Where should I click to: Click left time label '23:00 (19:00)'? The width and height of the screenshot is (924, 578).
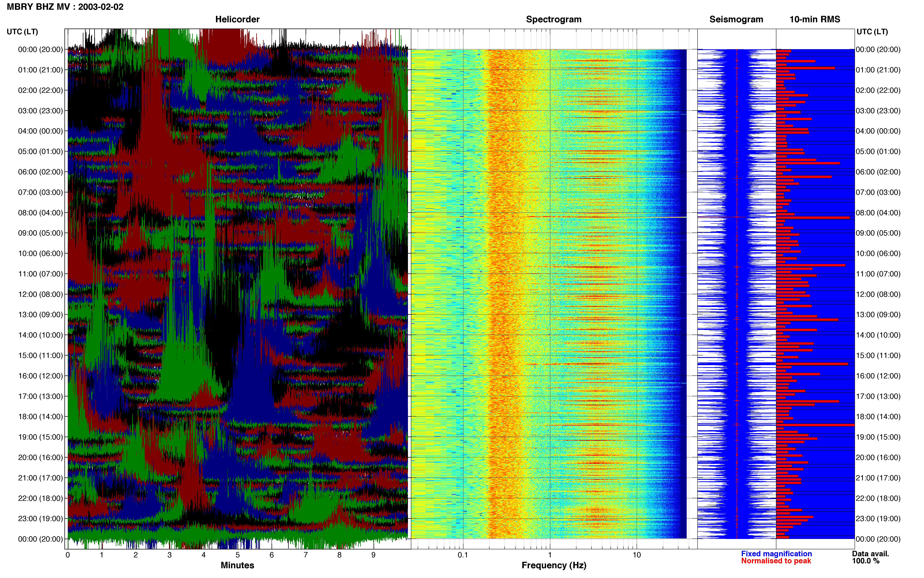[x=41, y=518]
